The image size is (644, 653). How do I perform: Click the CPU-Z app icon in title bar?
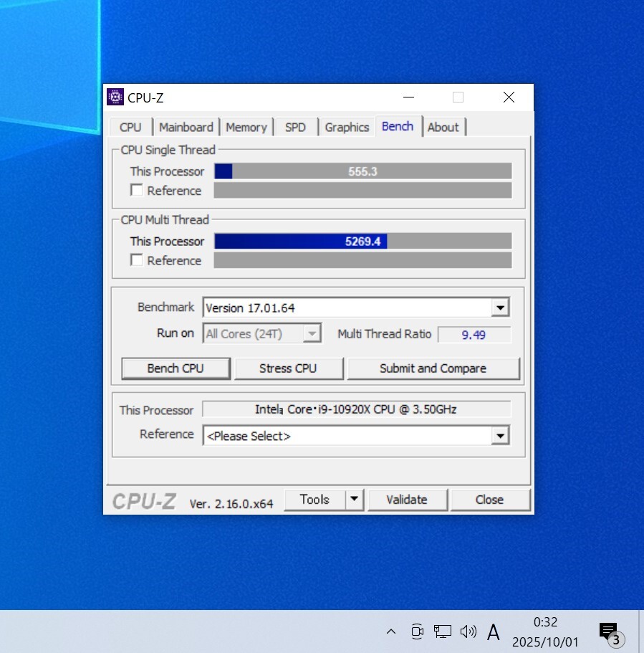pos(115,97)
